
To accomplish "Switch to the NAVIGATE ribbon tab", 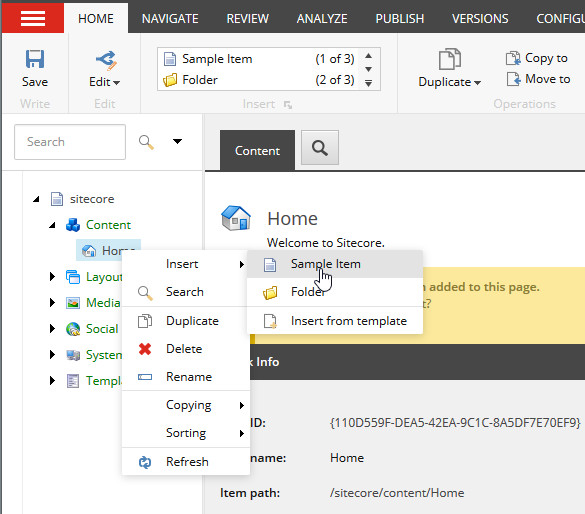I will coord(170,18).
